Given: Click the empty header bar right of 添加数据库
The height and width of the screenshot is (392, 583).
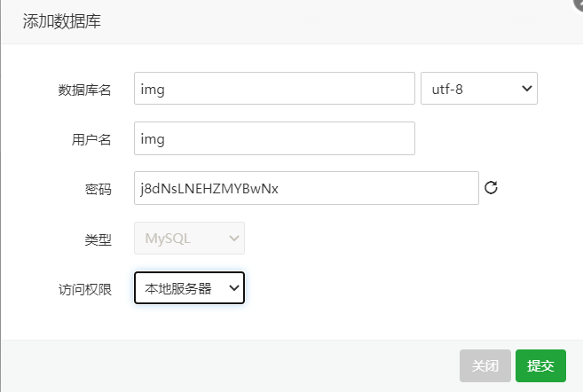Looking at the screenshot, I should click(335, 21).
